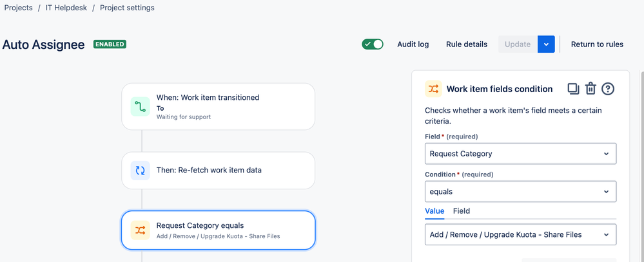644x262 pixels.
Task: Click the green transition trigger icon
Action: (x=140, y=107)
